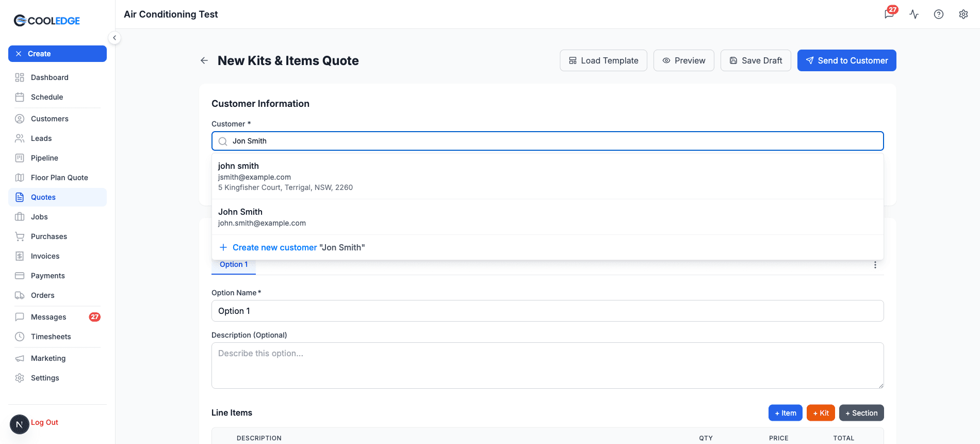Add a new section to line items
Image resolution: width=980 pixels, height=444 pixels.
pos(861,413)
